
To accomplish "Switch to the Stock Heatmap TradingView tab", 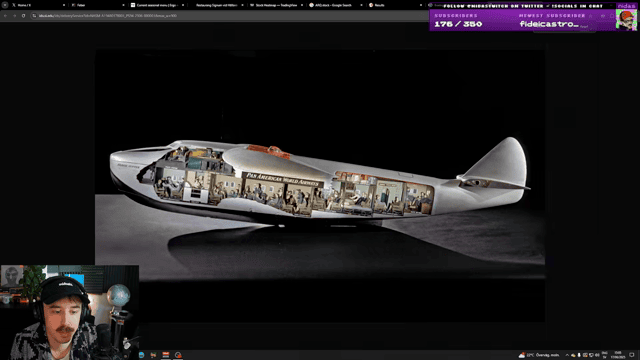I will tap(276, 5).
